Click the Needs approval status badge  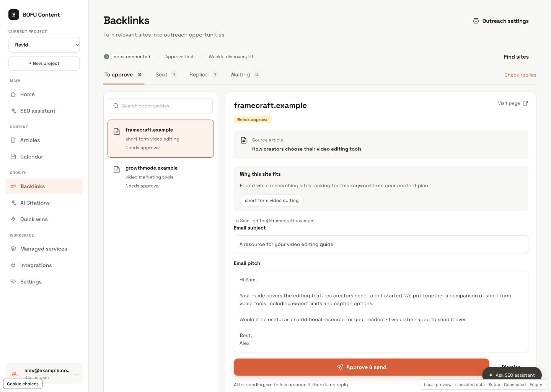click(253, 120)
